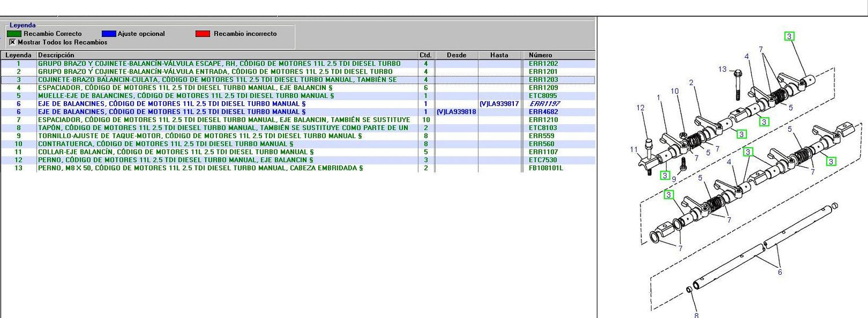This screenshot has width=868, height=318.
Task: Click the blue Ajuste opcional swatch
Action: click(x=109, y=34)
